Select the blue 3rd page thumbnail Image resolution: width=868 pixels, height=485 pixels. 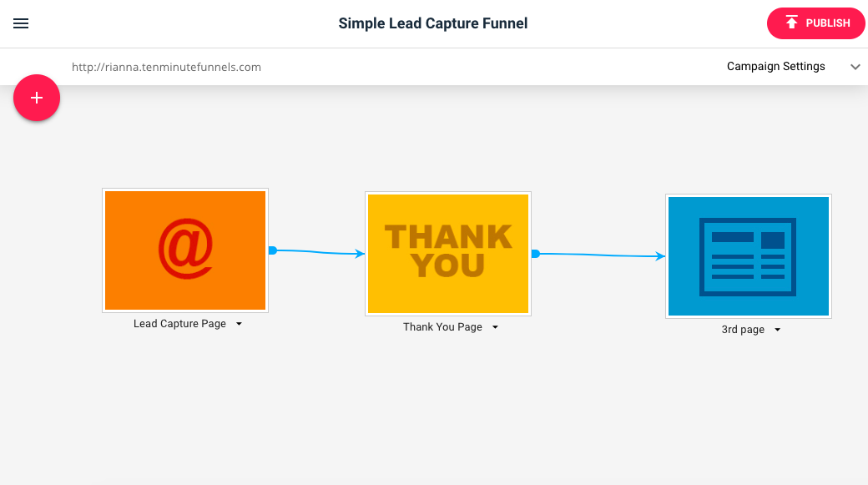coord(749,256)
